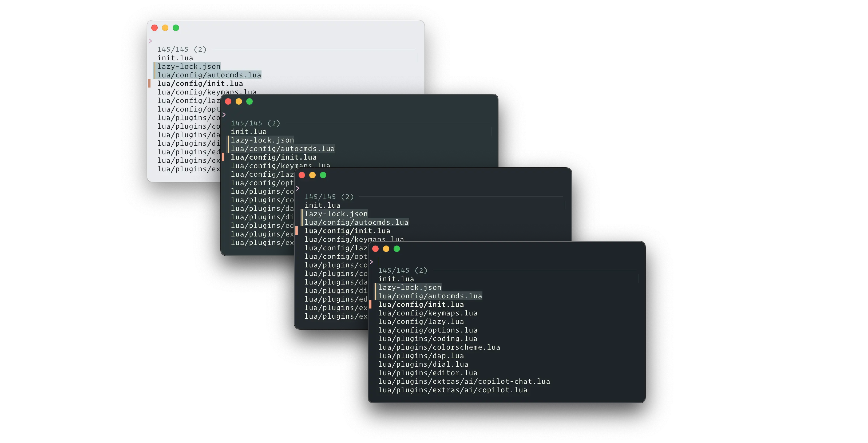Maximize the light-themed terminal window

176,28
